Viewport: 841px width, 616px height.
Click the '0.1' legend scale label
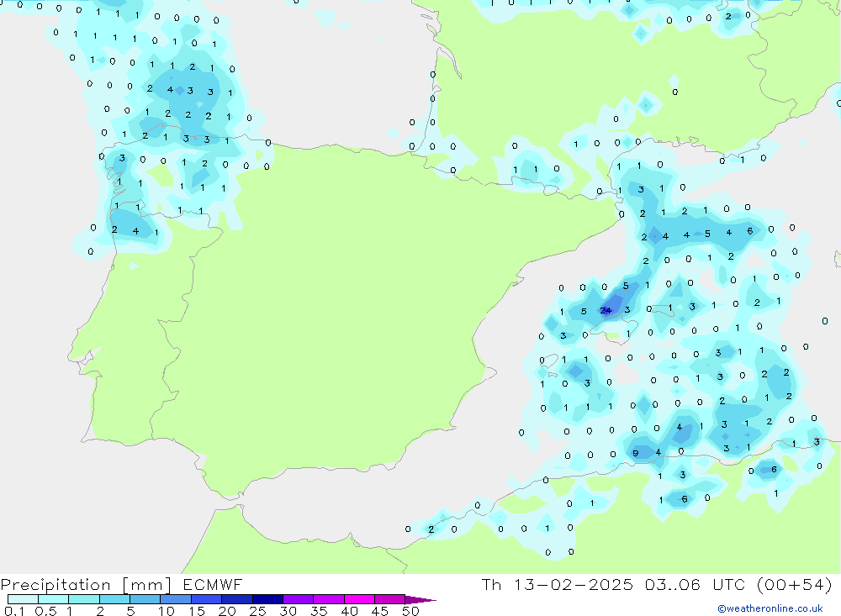14,611
